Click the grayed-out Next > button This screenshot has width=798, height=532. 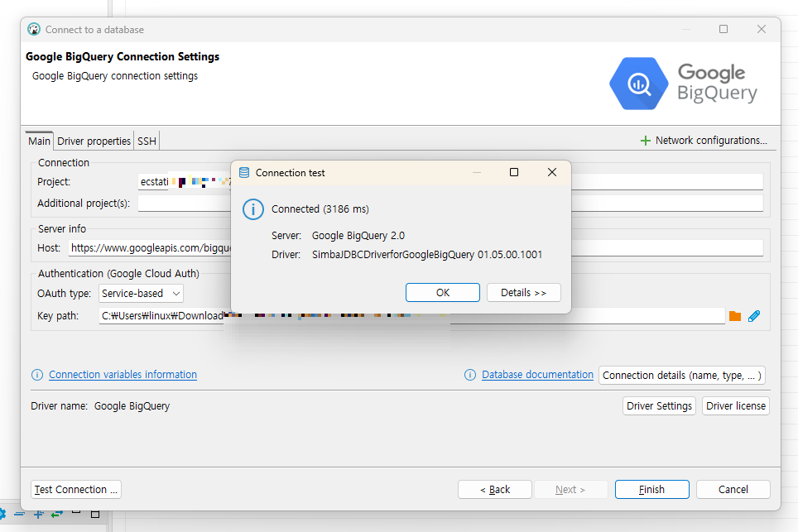pos(570,489)
